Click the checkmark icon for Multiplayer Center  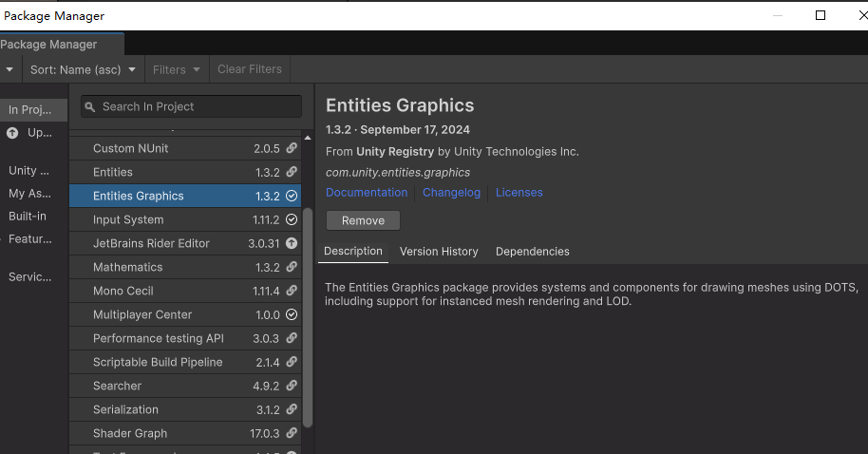click(292, 314)
